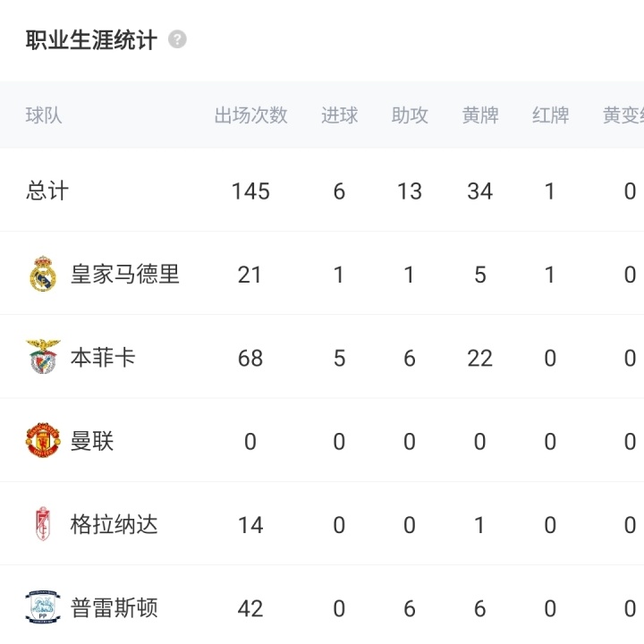This screenshot has width=644, height=644.
Task: Click the 出场次数 column header
Action: point(250,115)
